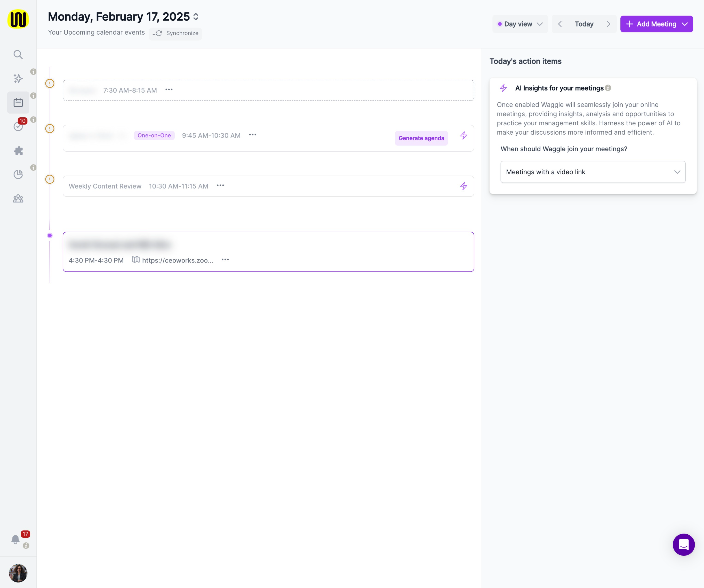Open the chat support bubble

tap(683, 544)
